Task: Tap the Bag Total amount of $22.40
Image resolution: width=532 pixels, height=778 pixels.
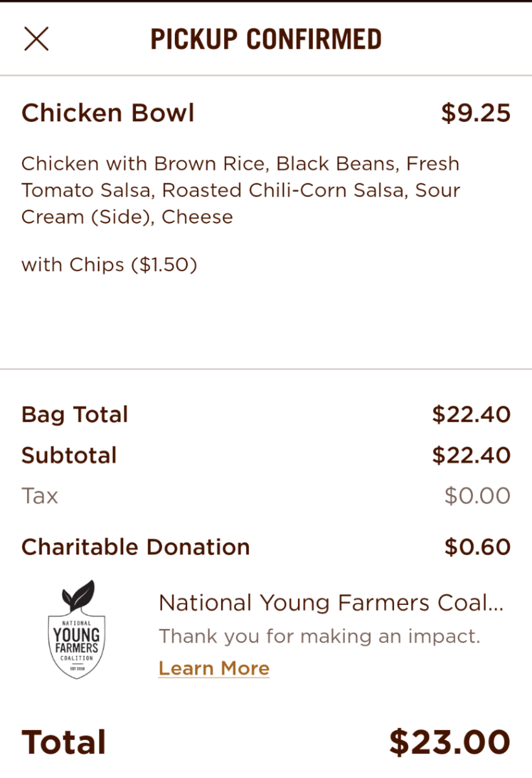Action: [471, 414]
